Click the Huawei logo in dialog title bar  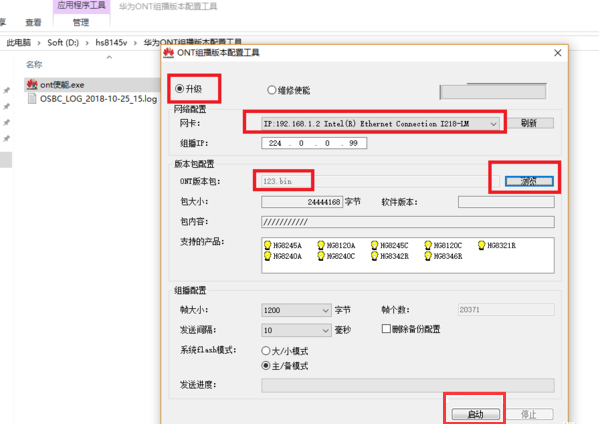(168, 53)
